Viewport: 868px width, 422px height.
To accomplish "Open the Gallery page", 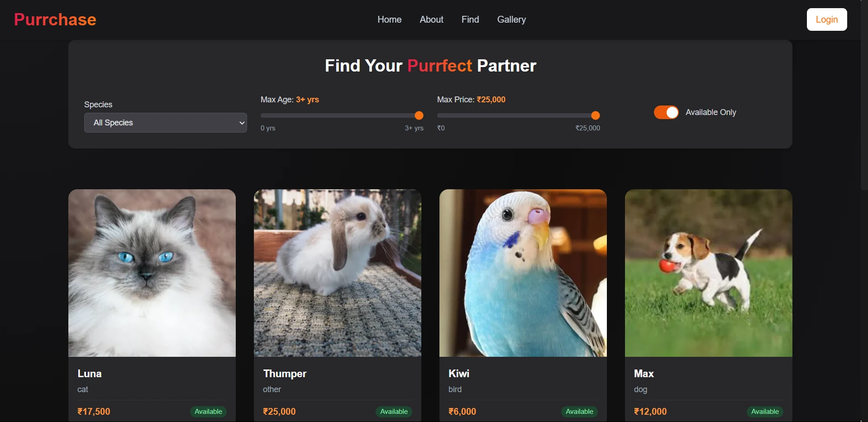I will pos(511,19).
